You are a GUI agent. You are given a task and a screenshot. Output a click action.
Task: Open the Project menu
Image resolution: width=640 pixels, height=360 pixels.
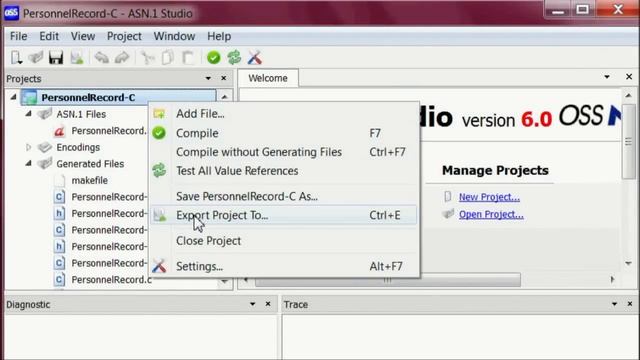[x=124, y=36]
